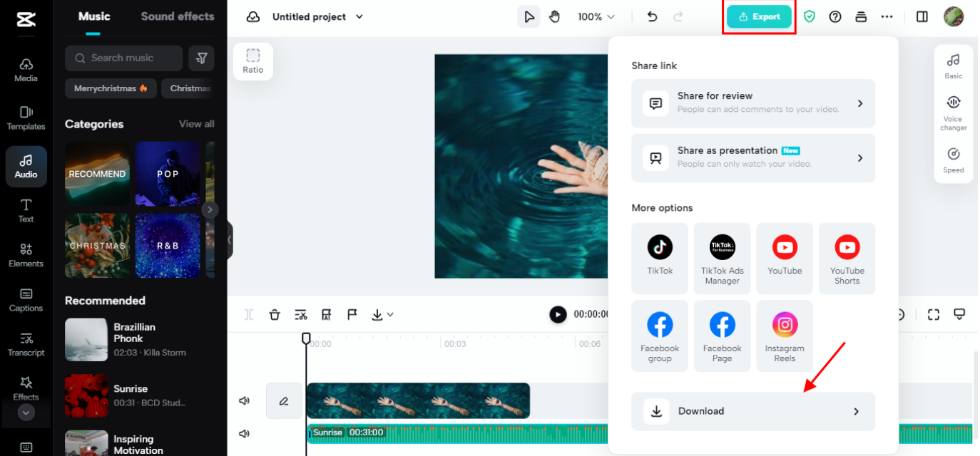The width and height of the screenshot is (980, 456).
Task: Click the CapCut logo icon
Action: point(26,19)
